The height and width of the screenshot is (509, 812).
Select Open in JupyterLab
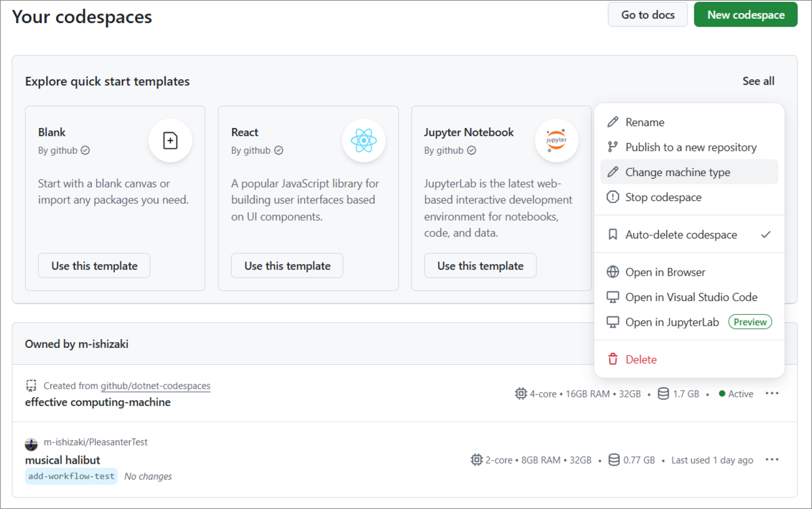(x=689, y=322)
